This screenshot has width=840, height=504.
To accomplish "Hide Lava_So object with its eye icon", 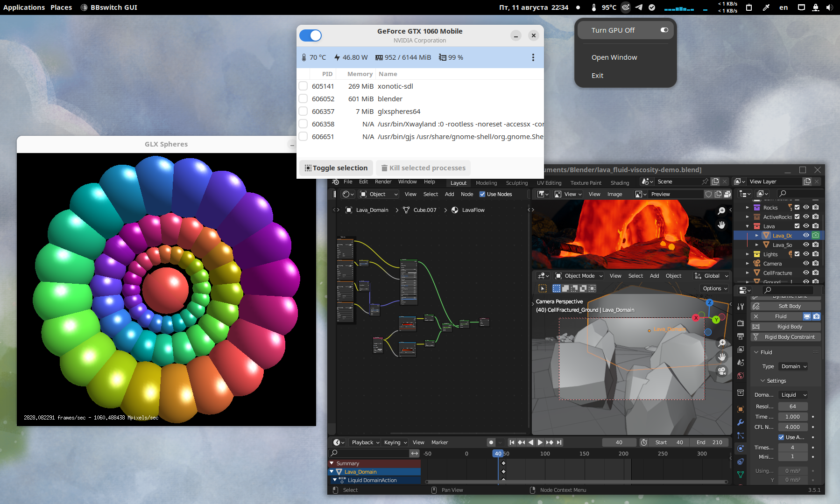I will 806,245.
